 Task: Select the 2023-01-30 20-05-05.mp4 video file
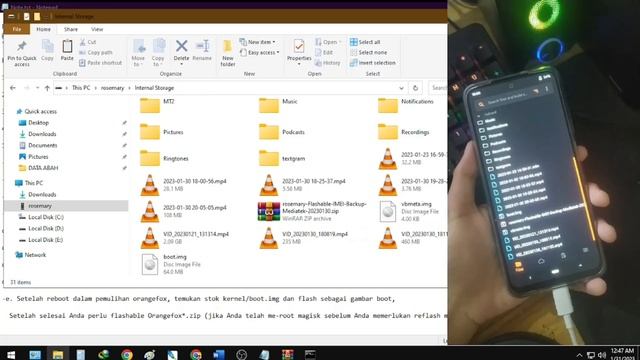point(183,211)
